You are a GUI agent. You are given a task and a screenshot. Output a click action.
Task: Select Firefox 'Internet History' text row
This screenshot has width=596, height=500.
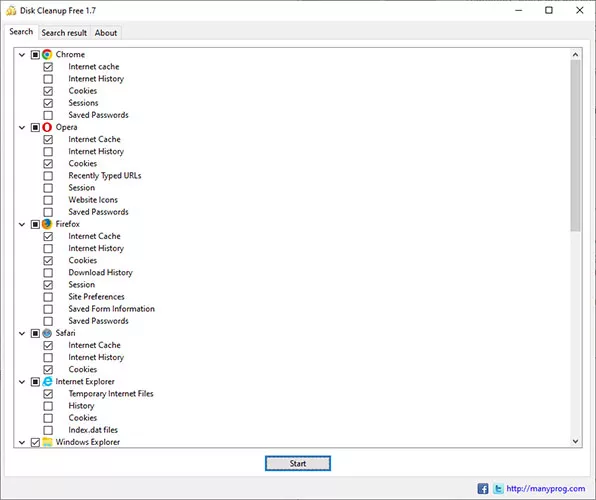pos(96,248)
